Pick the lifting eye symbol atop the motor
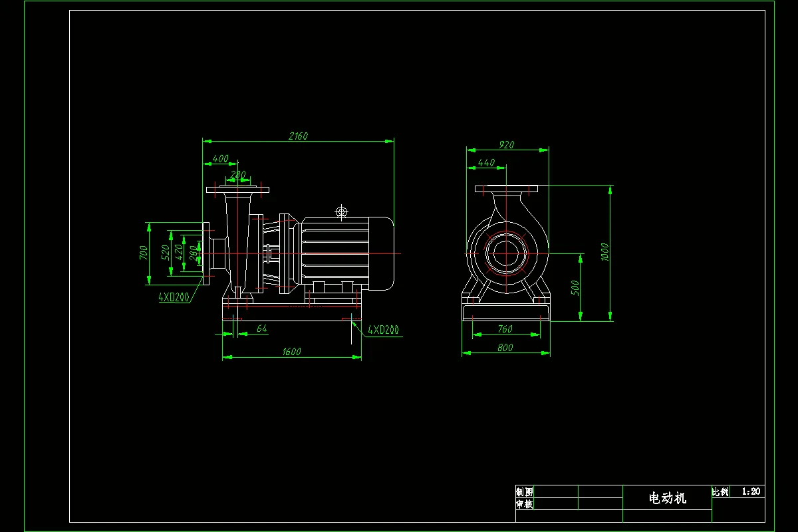 tap(342, 212)
